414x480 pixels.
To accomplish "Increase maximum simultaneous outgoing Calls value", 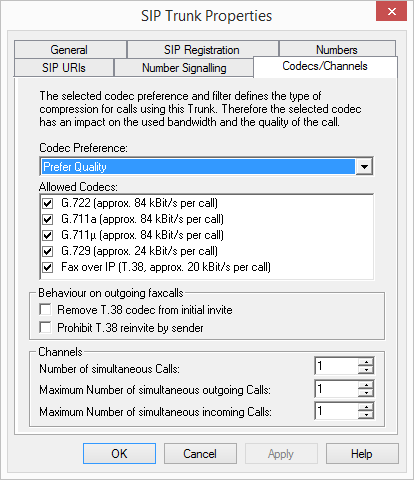I will click(366, 385).
